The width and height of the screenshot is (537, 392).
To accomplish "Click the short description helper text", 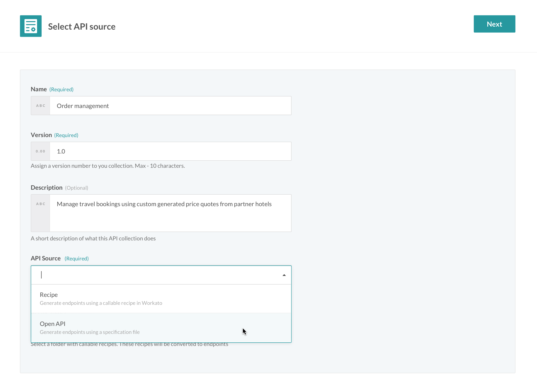I will coord(93,238).
